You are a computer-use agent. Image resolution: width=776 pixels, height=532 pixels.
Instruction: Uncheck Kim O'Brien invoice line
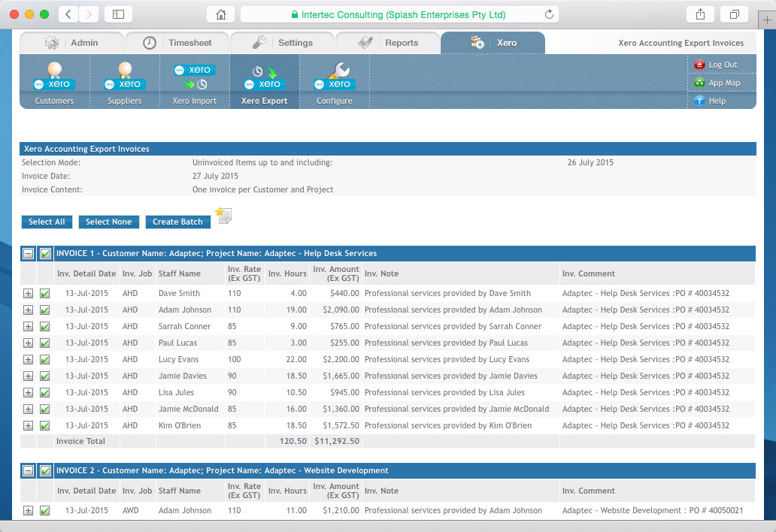click(x=44, y=426)
